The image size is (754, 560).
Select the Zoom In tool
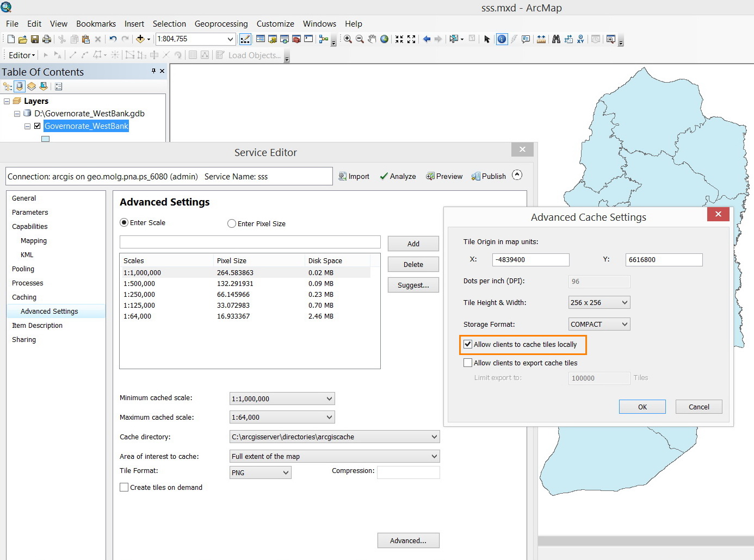click(348, 39)
